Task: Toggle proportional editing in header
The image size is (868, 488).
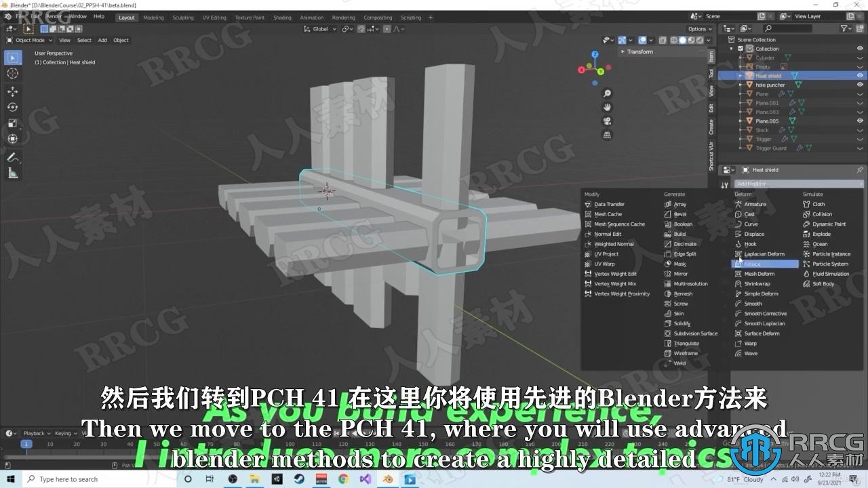Action: tap(387, 29)
